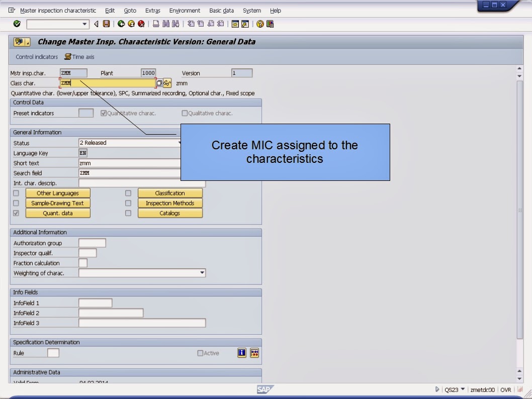Viewport: 532px width, 399px height.
Task: Click the green Enter checkmark icon
Action: tap(17, 24)
